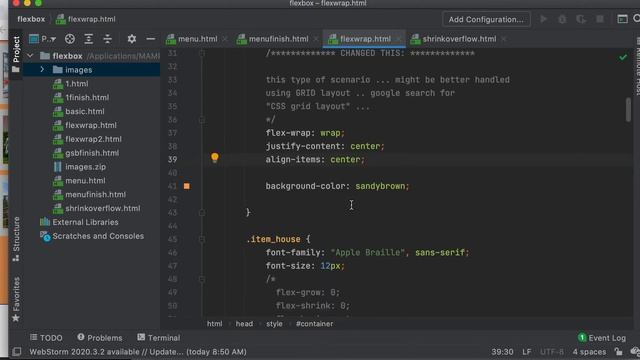Toggle the Structure tool window sidebar tab

coord(16,239)
